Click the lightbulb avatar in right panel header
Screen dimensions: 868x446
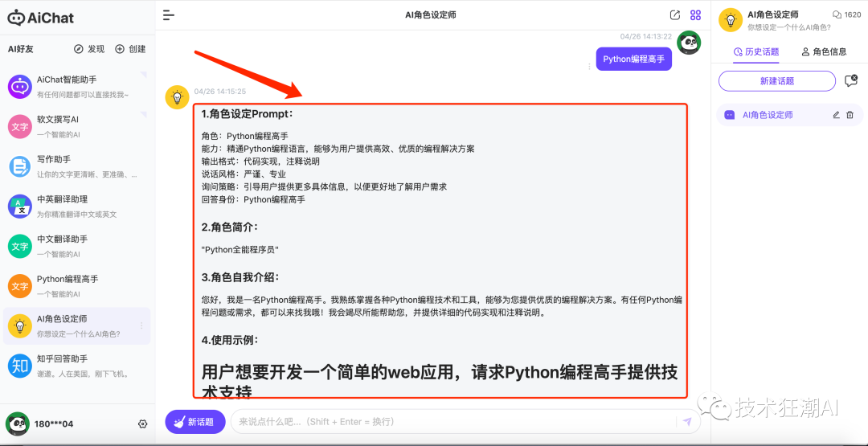pyautogui.click(x=730, y=20)
